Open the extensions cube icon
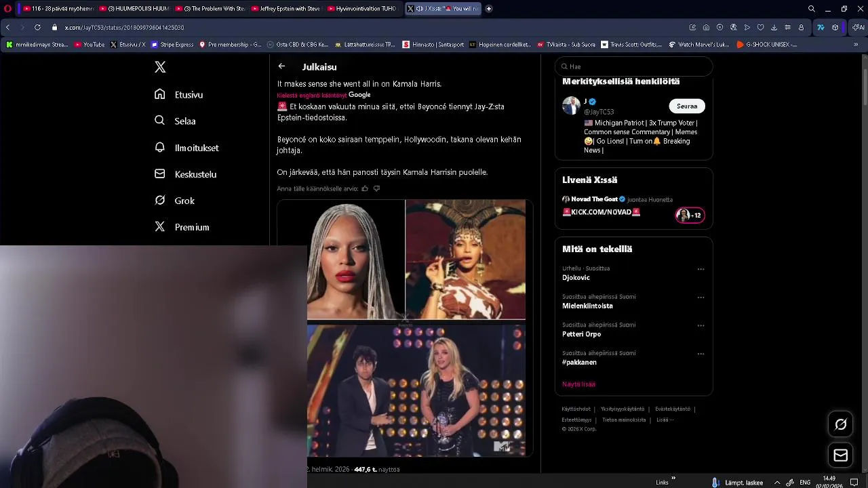The height and width of the screenshot is (488, 868). point(835,27)
